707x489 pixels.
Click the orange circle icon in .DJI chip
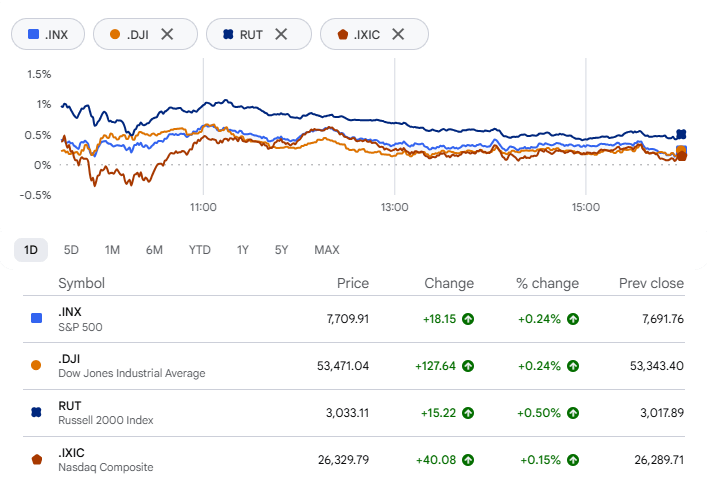[x=115, y=34]
